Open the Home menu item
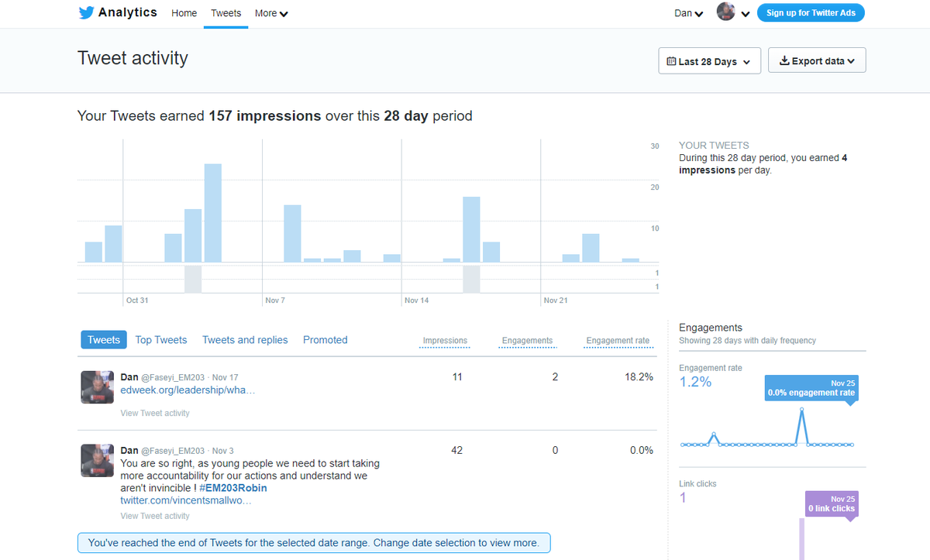 coord(184,13)
